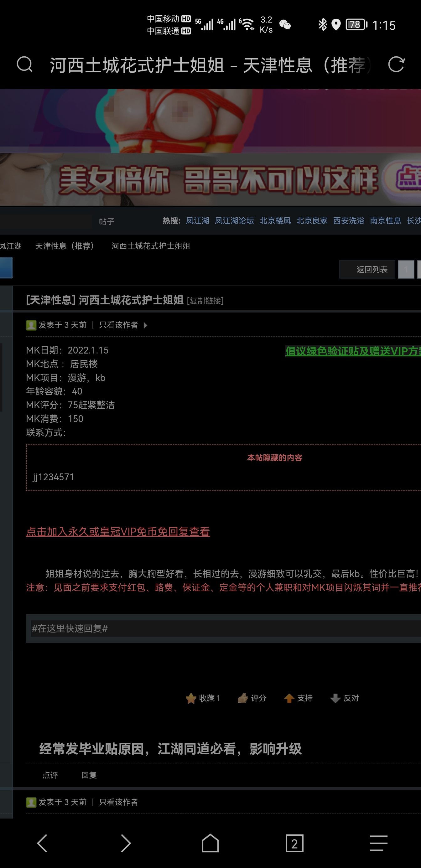Image resolution: width=421 pixels, height=868 pixels.
Task: Open the red 点击加入永久或皇冠VIP link
Action: click(x=118, y=531)
